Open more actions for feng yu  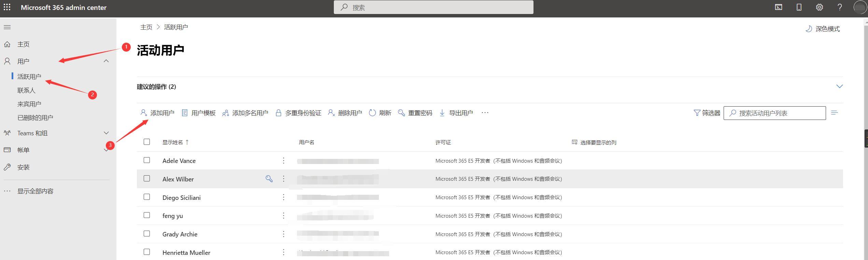(x=283, y=216)
